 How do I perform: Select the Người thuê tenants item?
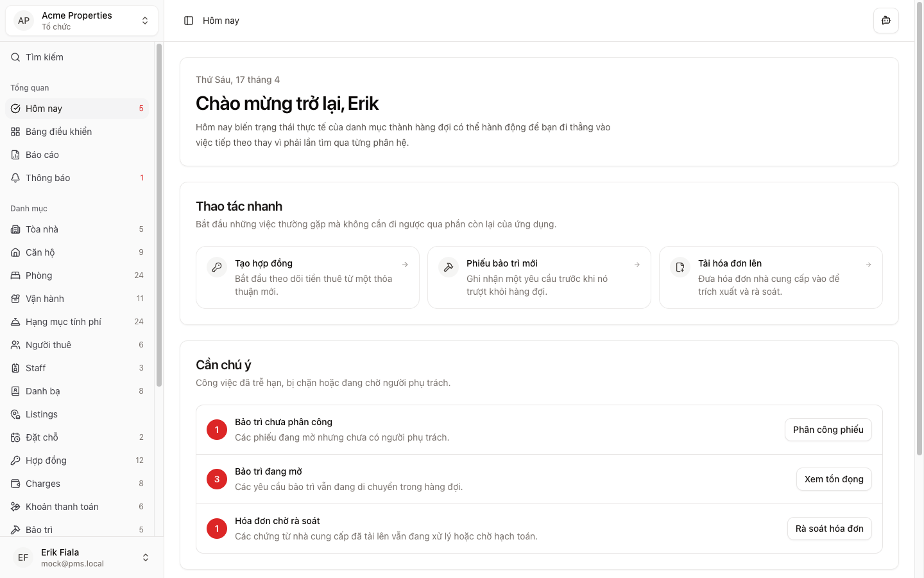click(x=48, y=345)
